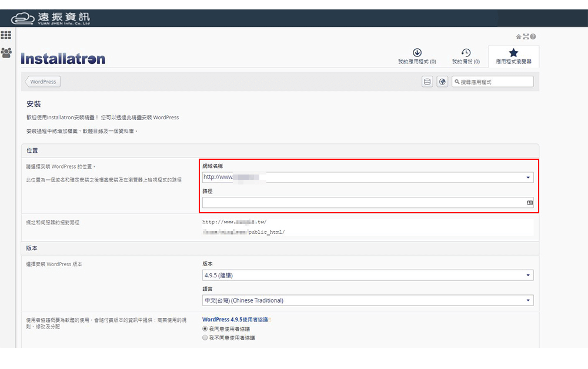Click the magnifier icon in the search box
Image resolution: width=588 pixels, height=369 pixels.
click(457, 82)
